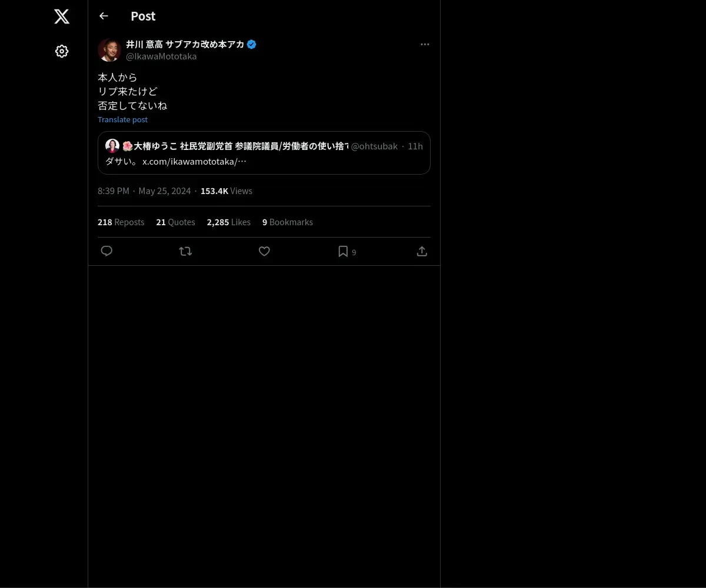
Task: Open the settings gear in sidebar
Action: pos(62,51)
